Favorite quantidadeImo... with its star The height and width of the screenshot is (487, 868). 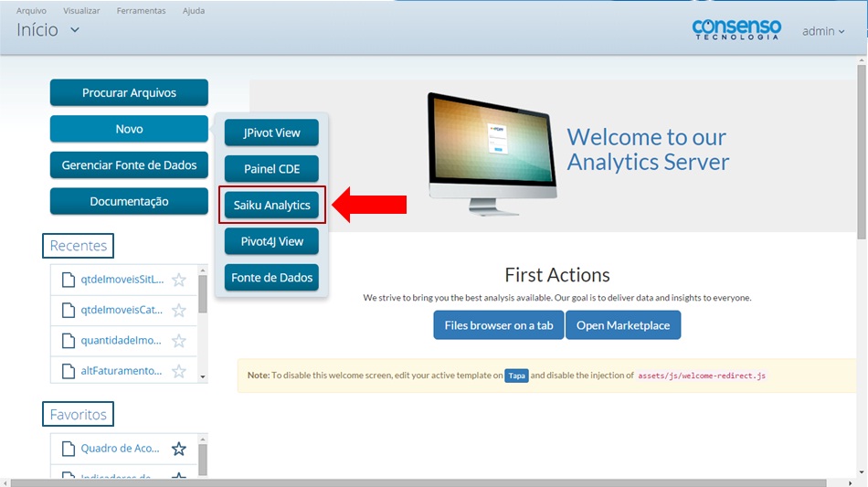179,340
